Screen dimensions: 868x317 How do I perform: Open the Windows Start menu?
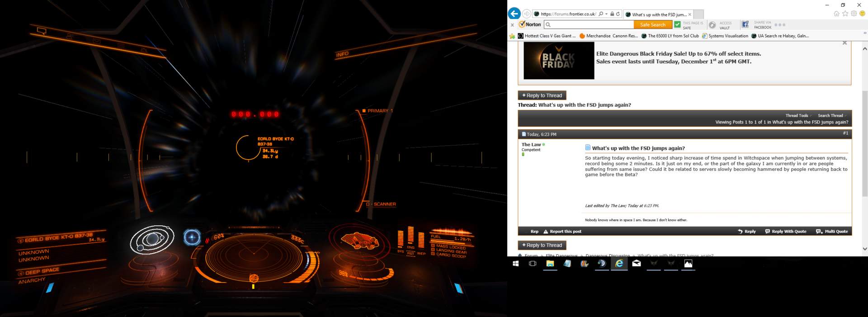[x=515, y=264]
